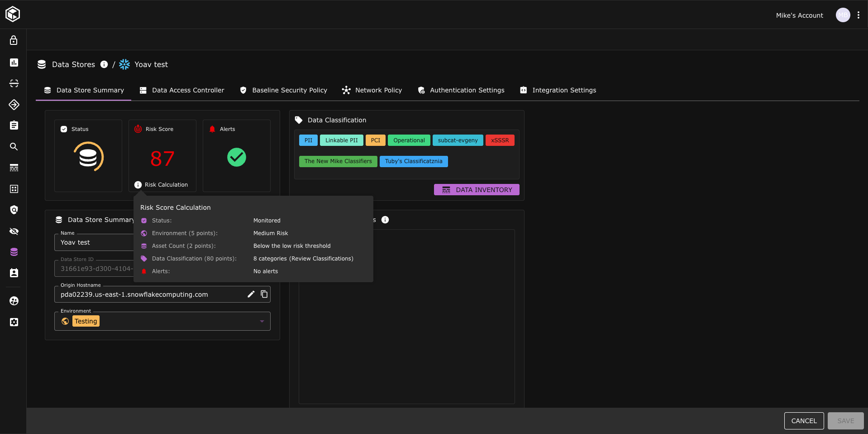Click the CANCEL button
The height and width of the screenshot is (434, 868).
click(804, 421)
